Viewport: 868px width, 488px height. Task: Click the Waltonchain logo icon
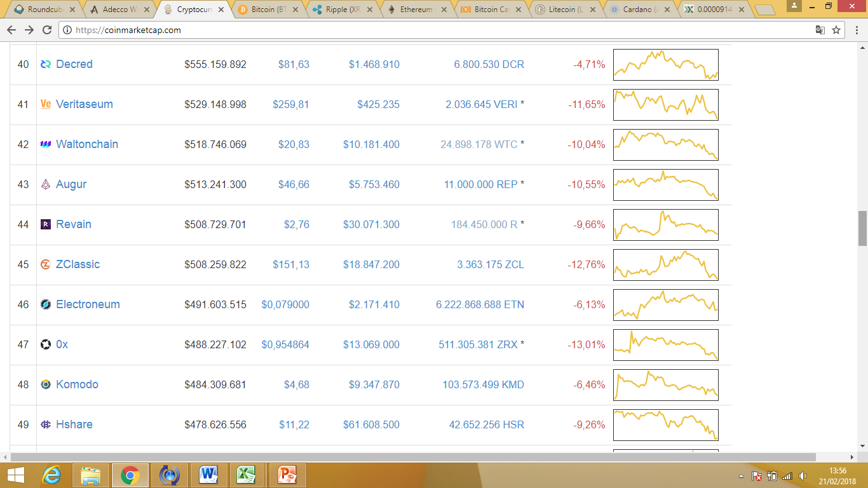click(46, 144)
